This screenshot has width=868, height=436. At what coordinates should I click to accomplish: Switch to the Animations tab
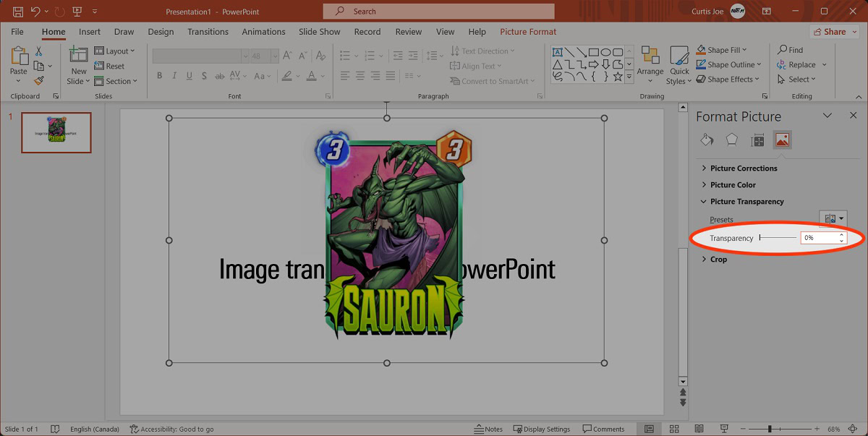click(x=263, y=32)
